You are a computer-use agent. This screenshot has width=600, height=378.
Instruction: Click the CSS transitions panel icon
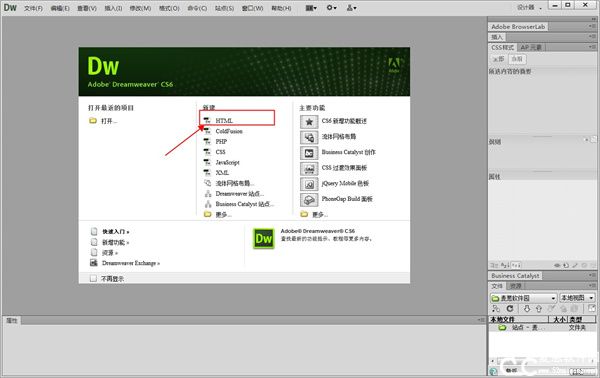pyautogui.click(x=309, y=169)
